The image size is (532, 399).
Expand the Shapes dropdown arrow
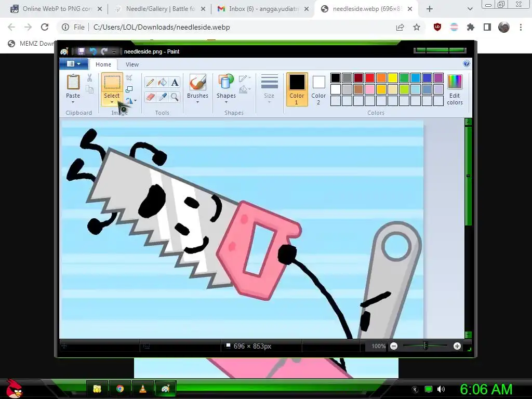[226, 102]
